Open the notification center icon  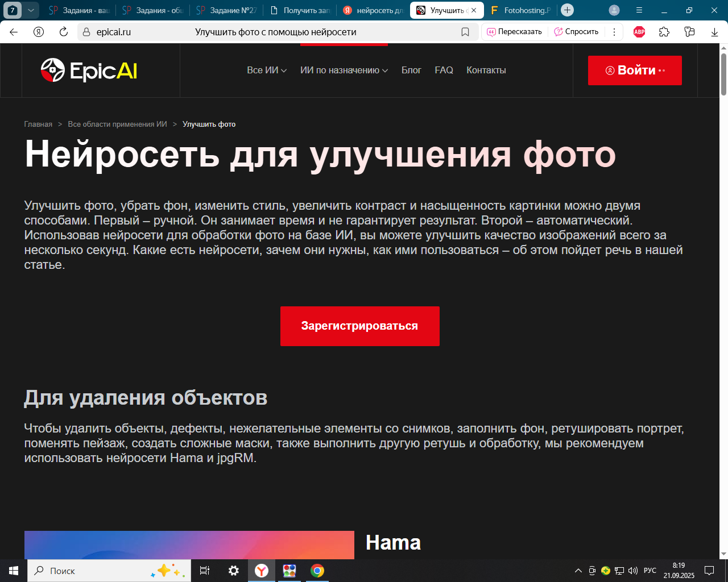point(709,571)
